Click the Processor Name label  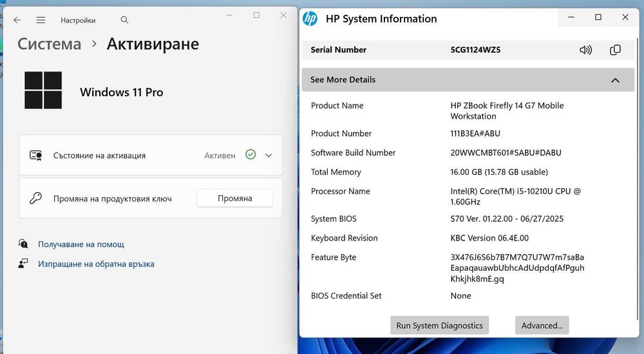pyautogui.click(x=341, y=191)
